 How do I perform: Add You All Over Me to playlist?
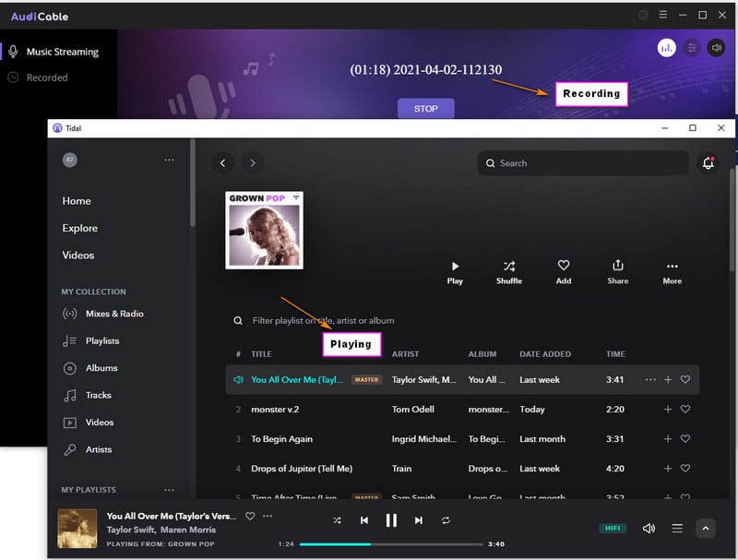pyautogui.click(x=667, y=380)
